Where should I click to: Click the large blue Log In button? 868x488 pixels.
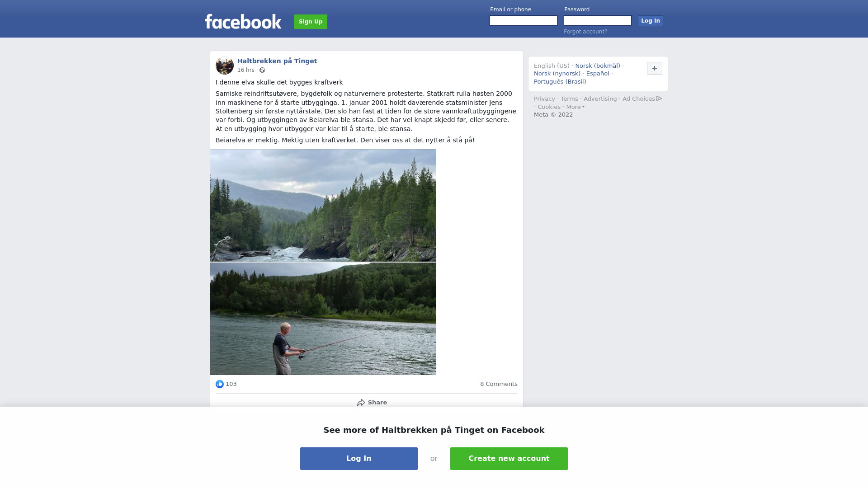(359, 459)
